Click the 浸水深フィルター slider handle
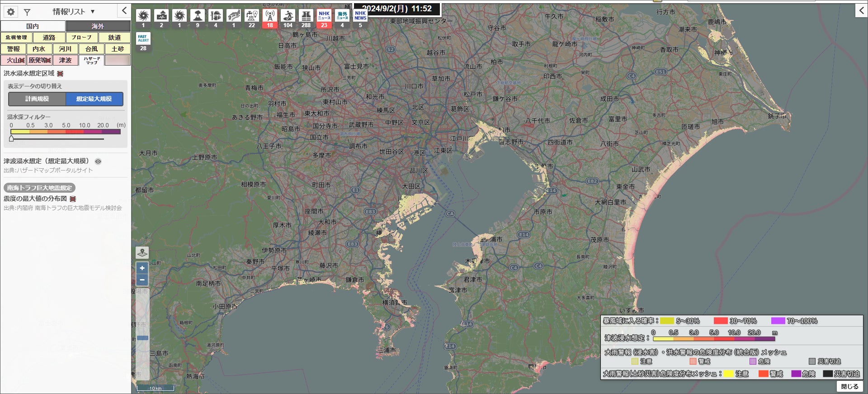 point(11,138)
